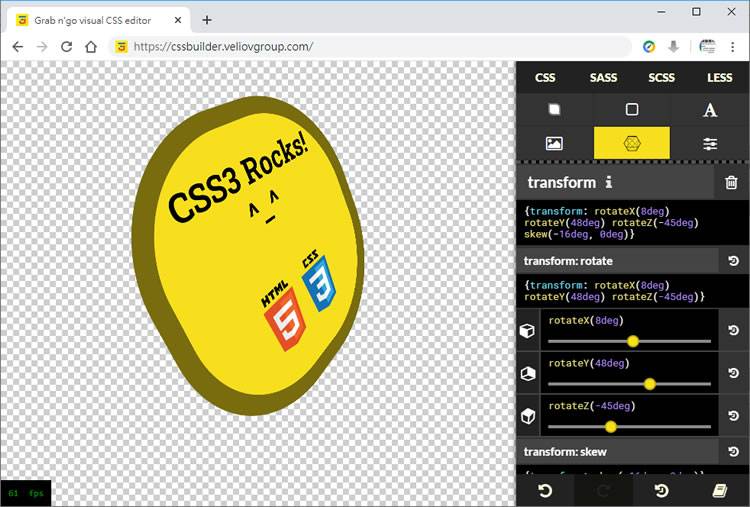Click the download arrow extension icon

[673, 46]
